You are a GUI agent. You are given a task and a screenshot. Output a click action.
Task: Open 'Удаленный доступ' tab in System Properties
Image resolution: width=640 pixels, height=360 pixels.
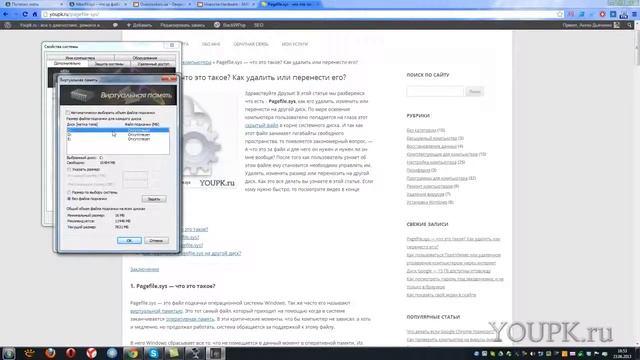point(153,64)
